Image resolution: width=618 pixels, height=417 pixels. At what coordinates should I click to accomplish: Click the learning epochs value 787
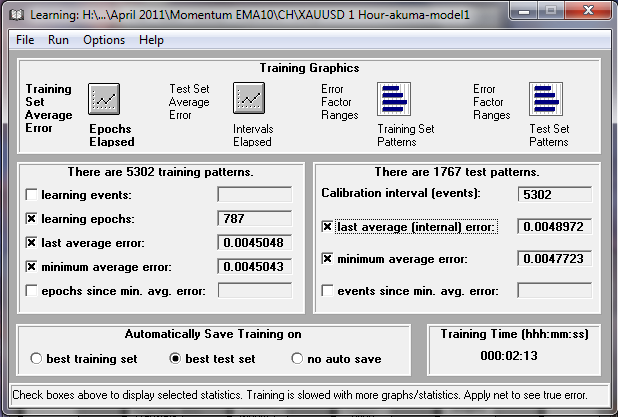255,218
